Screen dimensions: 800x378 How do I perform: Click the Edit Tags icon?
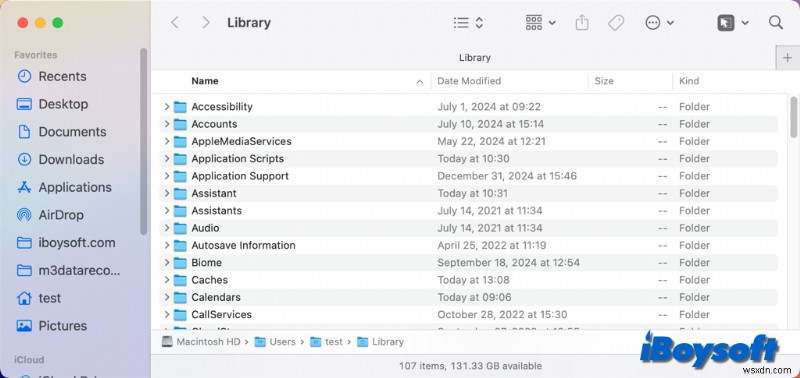coord(616,23)
